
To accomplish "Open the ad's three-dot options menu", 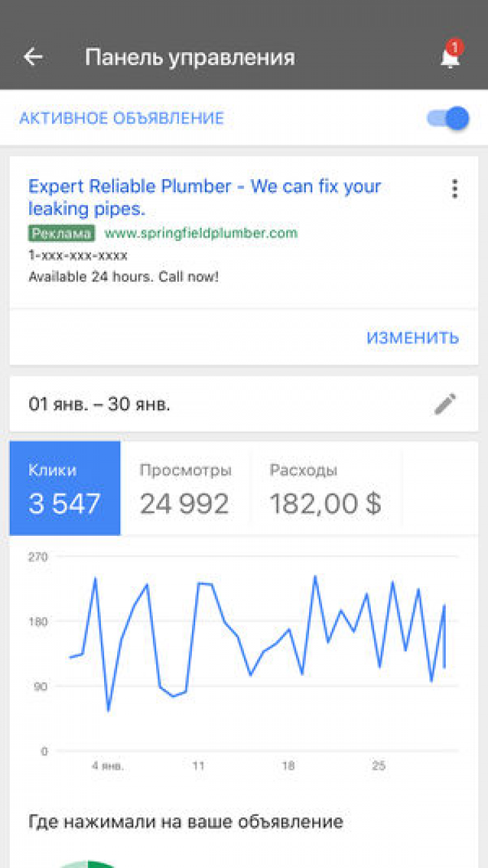I will (454, 189).
